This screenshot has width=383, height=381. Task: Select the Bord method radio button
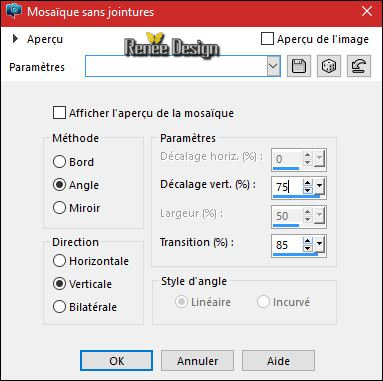59,162
